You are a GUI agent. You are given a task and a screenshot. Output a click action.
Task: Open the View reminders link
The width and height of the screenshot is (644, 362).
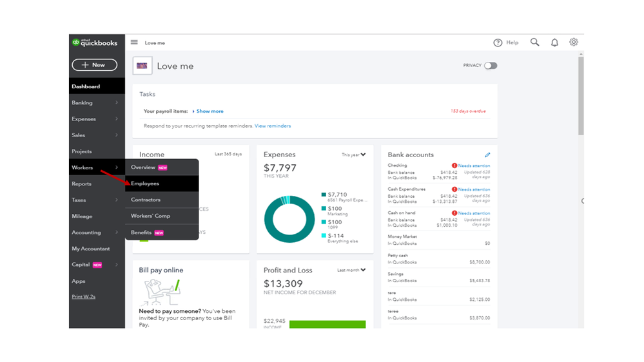click(x=273, y=126)
